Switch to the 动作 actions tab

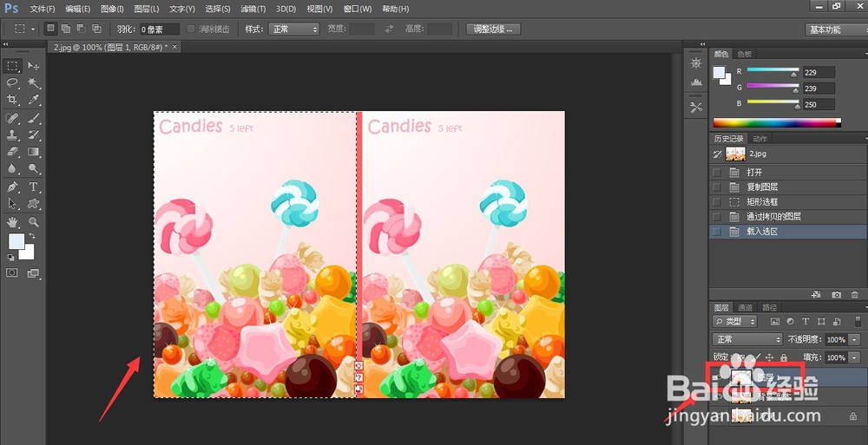[x=760, y=139]
